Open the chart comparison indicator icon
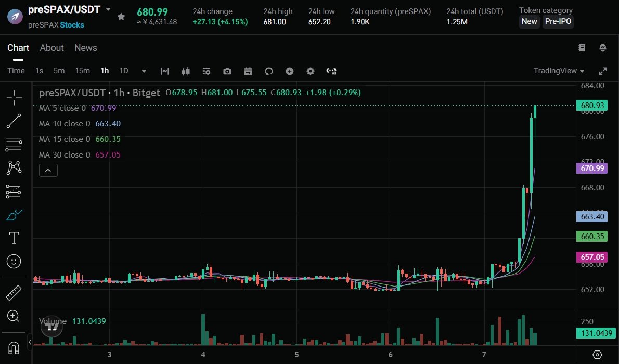Viewport: 619px width, 364px height. point(164,71)
